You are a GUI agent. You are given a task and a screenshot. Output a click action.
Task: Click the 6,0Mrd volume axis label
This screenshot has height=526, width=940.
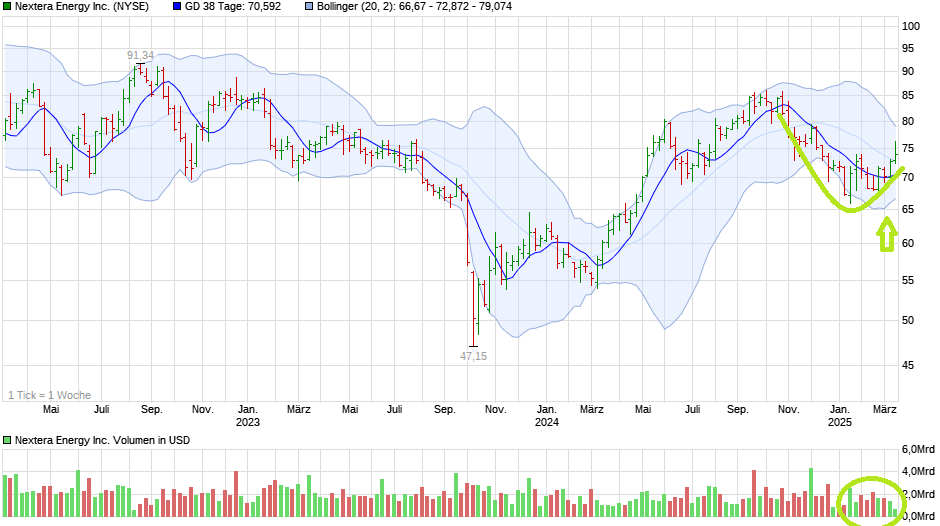click(x=918, y=448)
